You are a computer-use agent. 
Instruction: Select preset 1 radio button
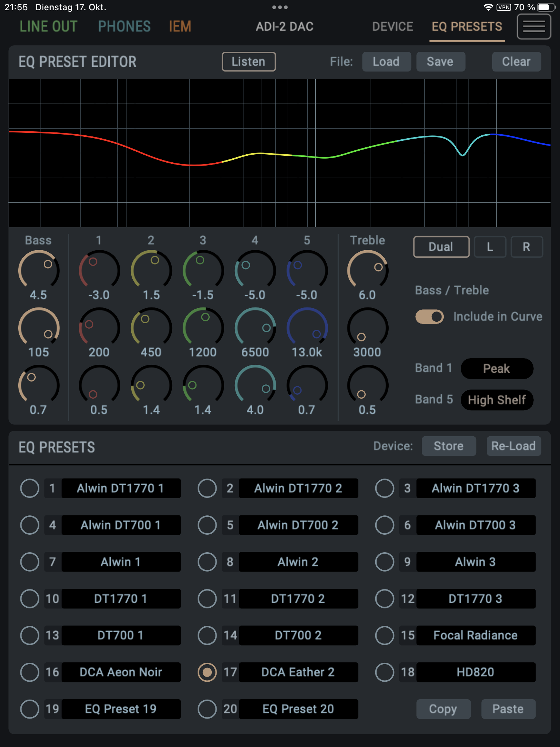pyautogui.click(x=30, y=488)
